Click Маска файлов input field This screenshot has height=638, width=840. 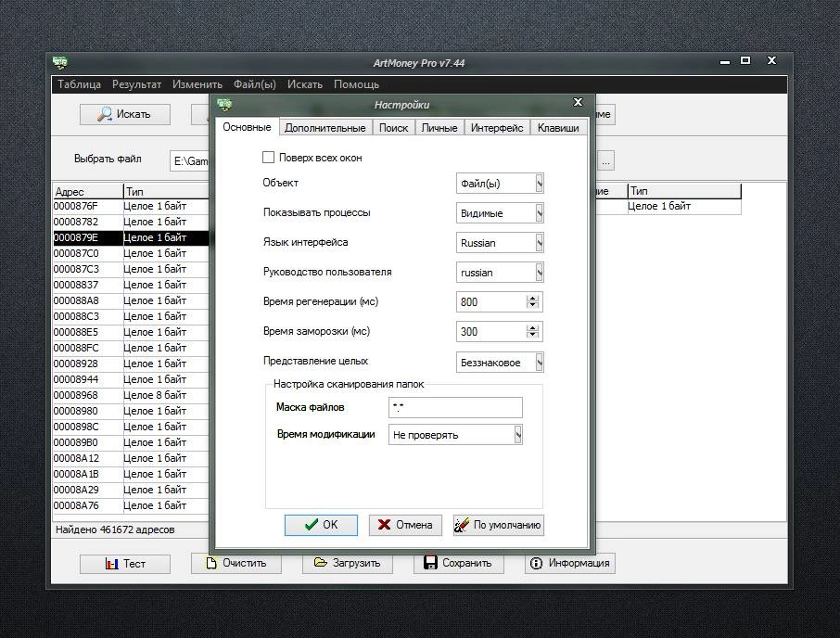(455, 407)
